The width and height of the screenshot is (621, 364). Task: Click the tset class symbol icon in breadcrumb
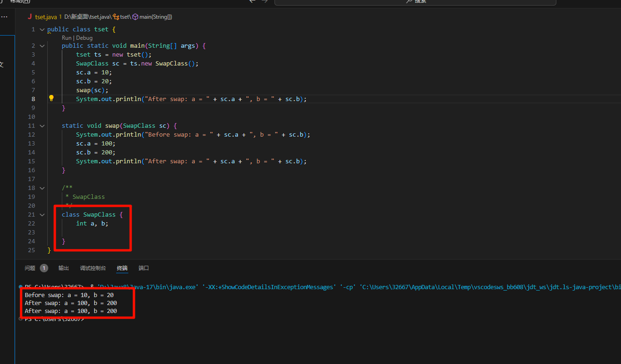[x=116, y=17]
